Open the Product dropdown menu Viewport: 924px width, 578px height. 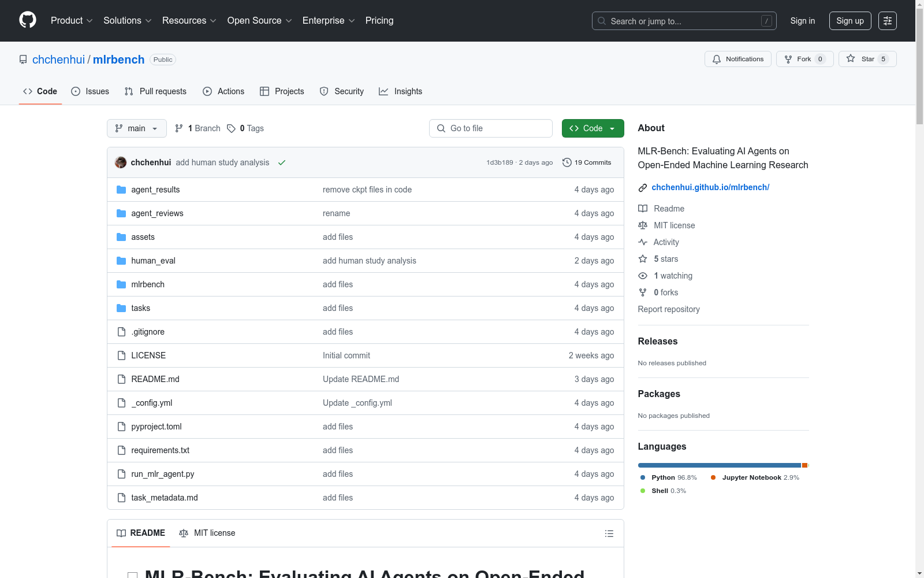[72, 21]
